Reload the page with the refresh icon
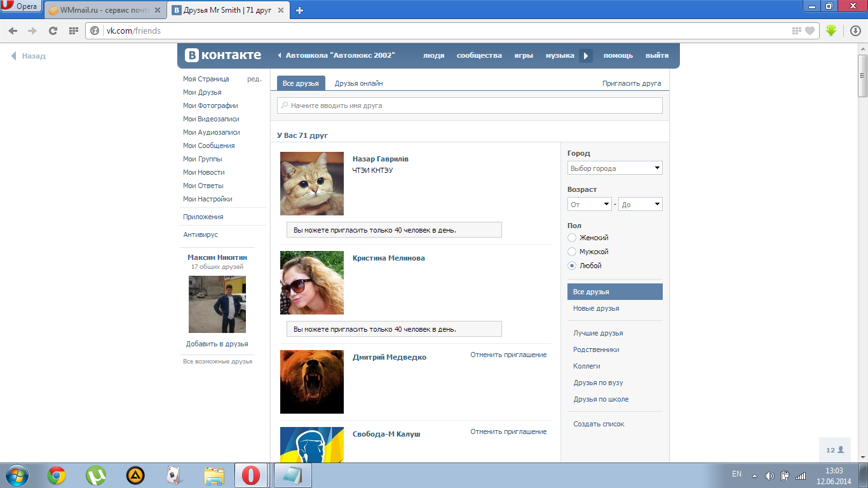 pyautogui.click(x=53, y=30)
